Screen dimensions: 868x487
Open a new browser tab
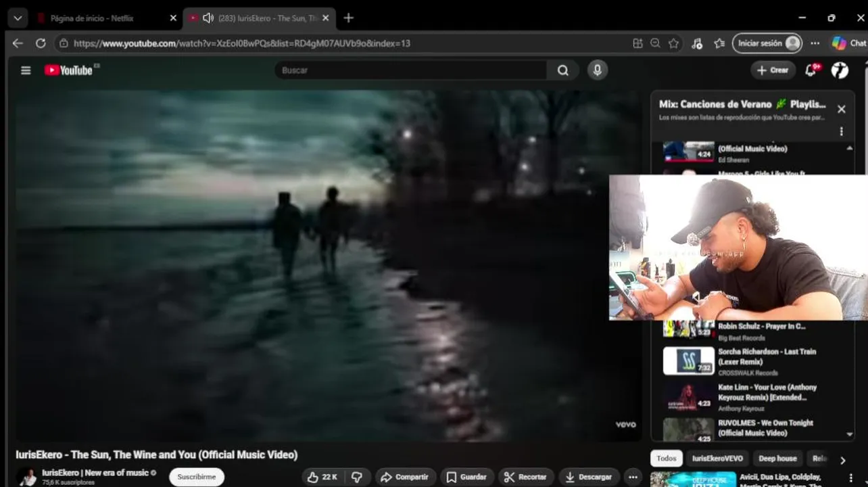(348, 18)
